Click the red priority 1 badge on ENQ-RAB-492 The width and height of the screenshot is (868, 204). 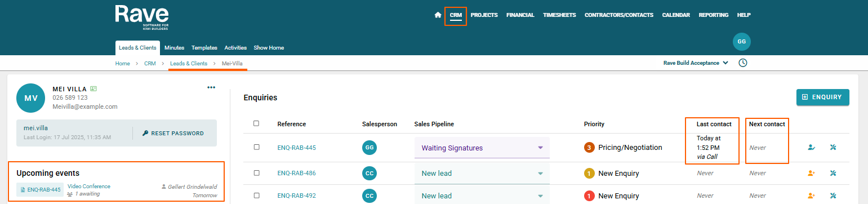(589, 196)
